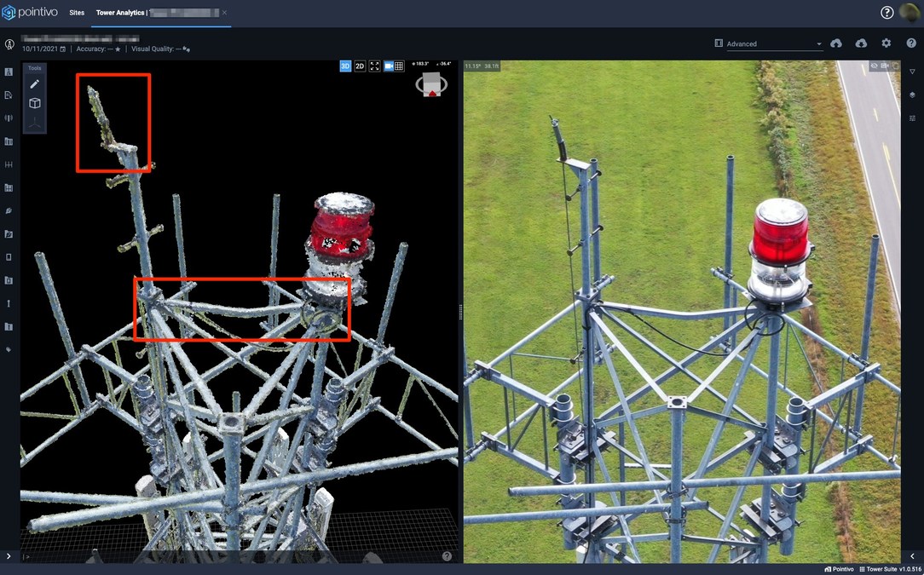924x575 pixels.
Task: Click the layout panel icon beside Advanced
Action: point(719,43)
